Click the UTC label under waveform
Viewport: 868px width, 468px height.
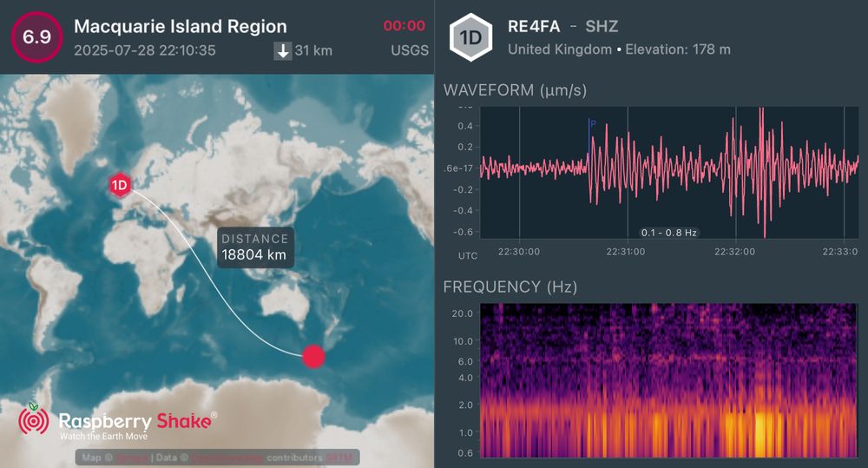click(x=468, y=256)
